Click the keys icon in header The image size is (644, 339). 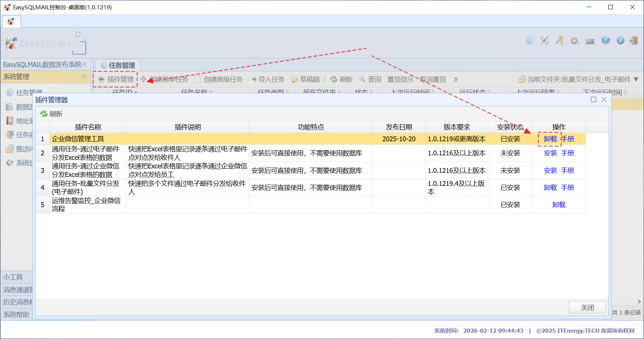click(560, 41)
